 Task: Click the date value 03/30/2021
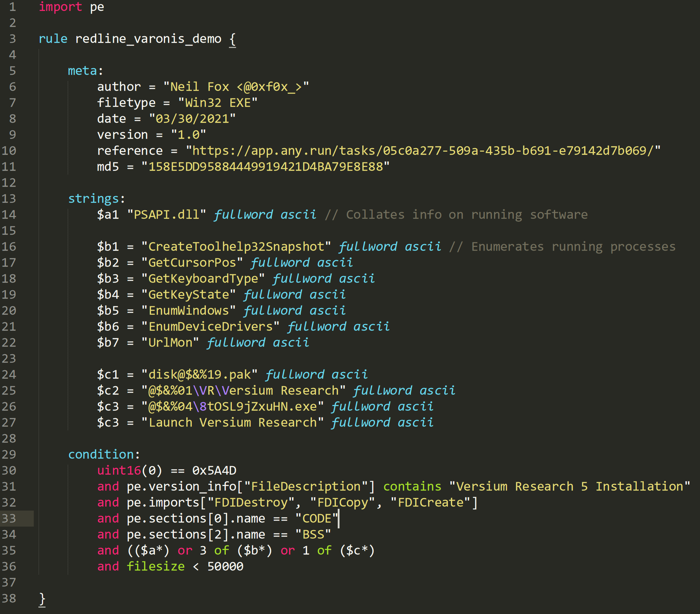[192, 118]
